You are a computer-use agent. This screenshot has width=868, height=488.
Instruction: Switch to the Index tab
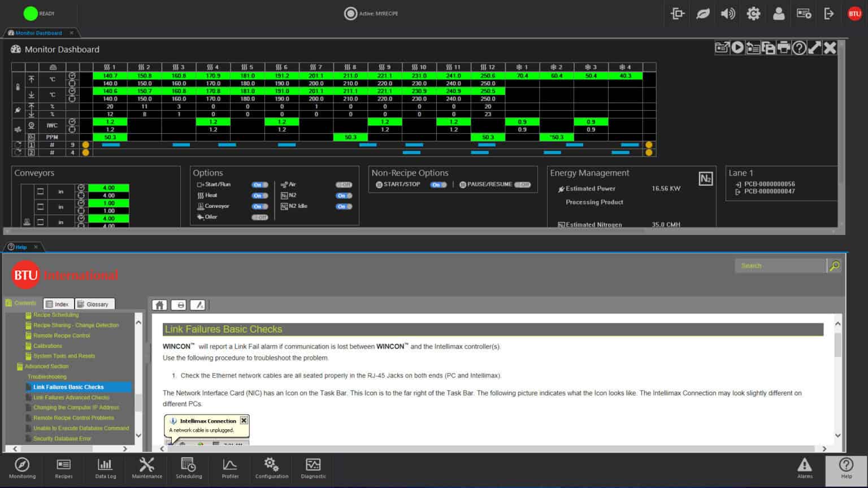[x=57, y=304]
